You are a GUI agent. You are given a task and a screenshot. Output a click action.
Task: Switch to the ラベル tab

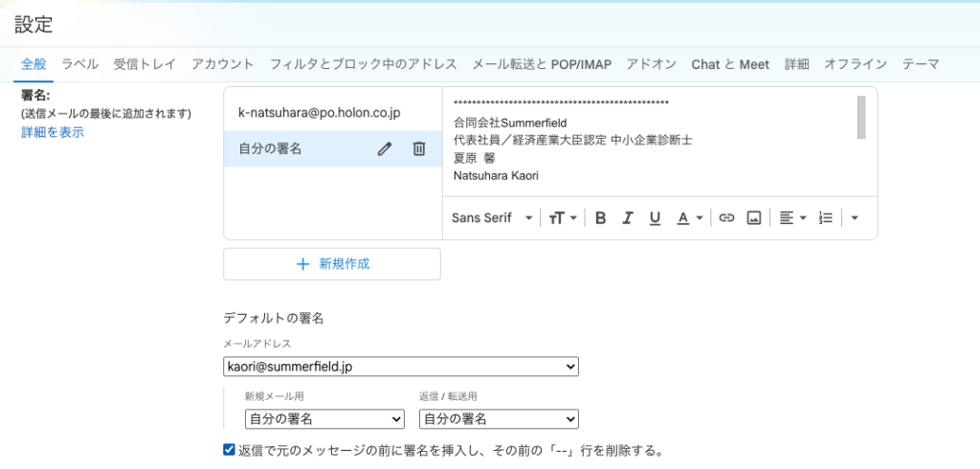(79, 64)
